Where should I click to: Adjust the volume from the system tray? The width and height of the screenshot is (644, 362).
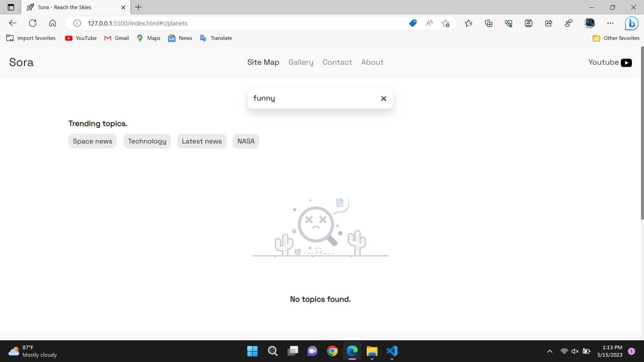576,351
